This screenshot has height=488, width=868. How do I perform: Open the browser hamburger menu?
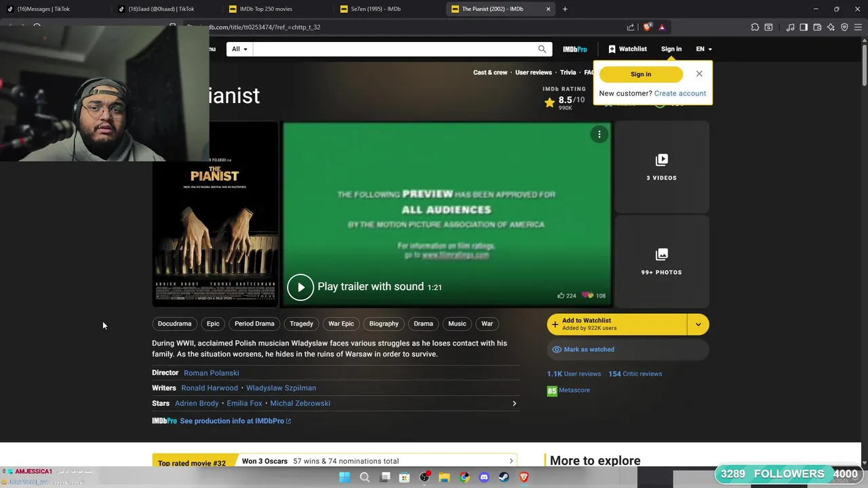[858, 27]
